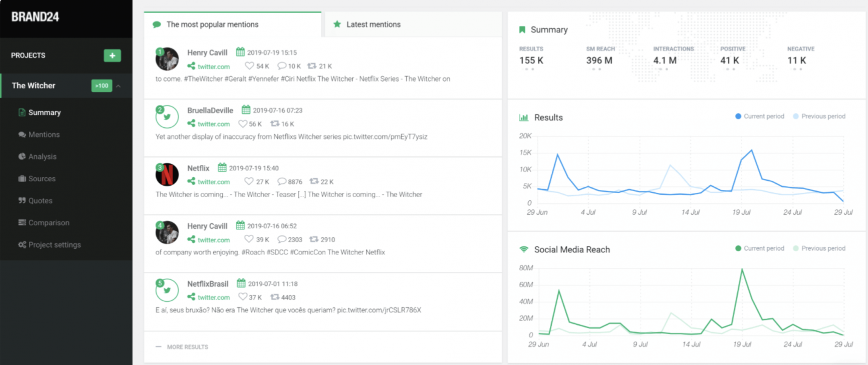The image size is (868, 365).
Task: Click POSITIVE 41 K metric
Action: [733, 56]
